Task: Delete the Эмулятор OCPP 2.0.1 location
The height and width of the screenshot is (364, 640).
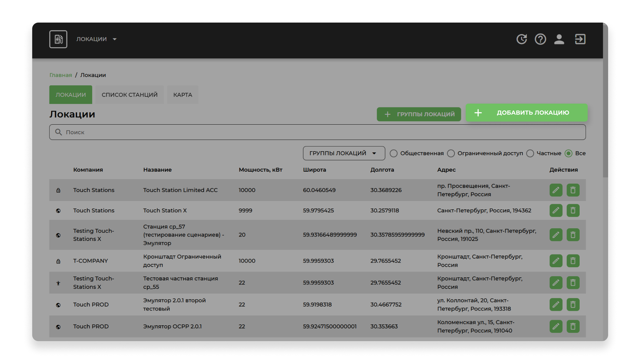Action: click(x=573, y=326)
